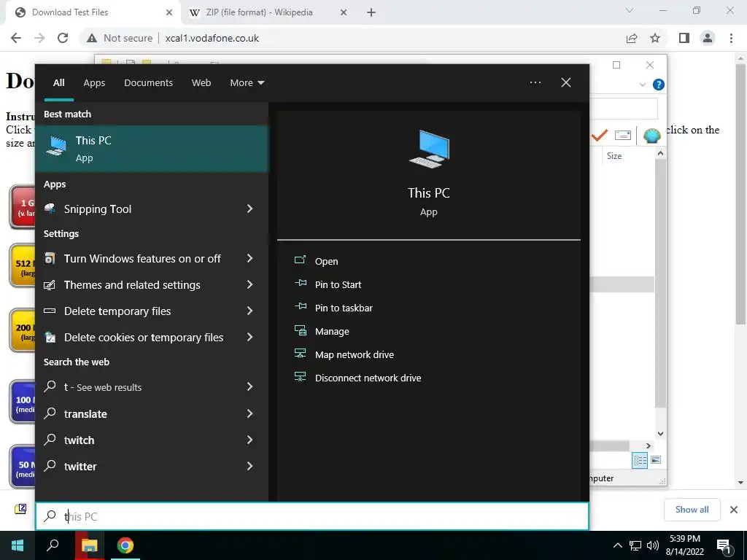Viewport: 747px width, 560px height.
Task: Click the network tray icon
Action: click(x=635, y=545)
